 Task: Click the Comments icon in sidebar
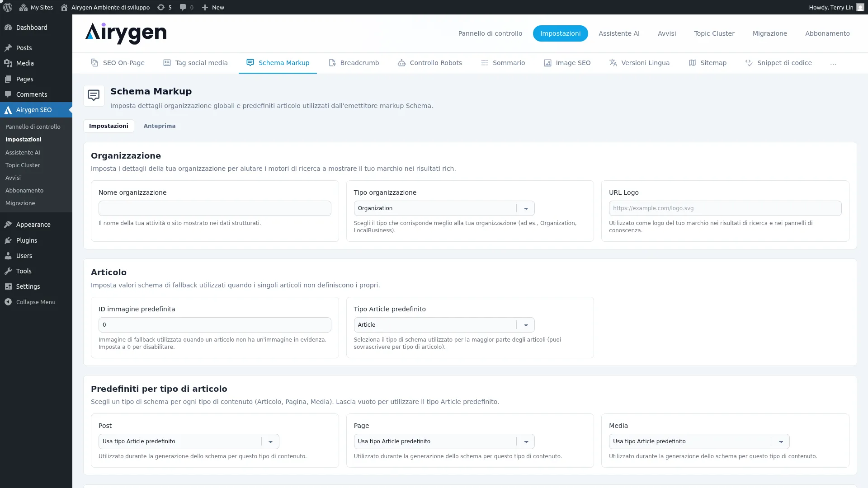click(x=8, y=94)
